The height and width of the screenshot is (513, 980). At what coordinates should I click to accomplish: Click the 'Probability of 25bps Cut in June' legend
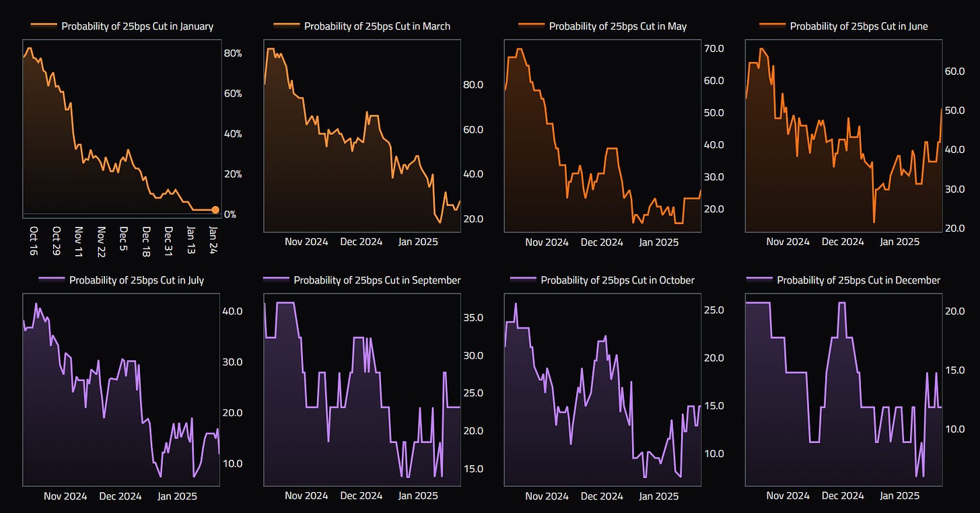point(843,26)
